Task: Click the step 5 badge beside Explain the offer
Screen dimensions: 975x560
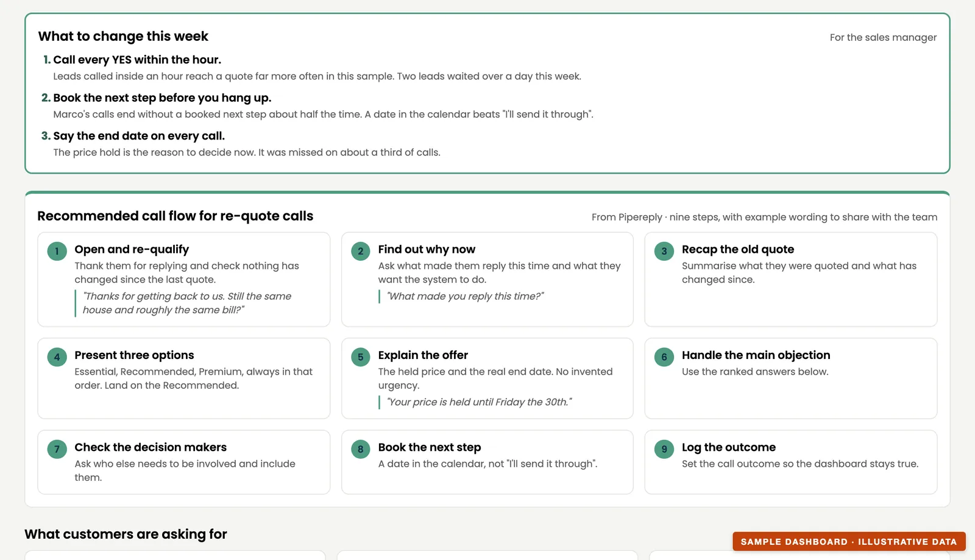Action: (361, 357)
